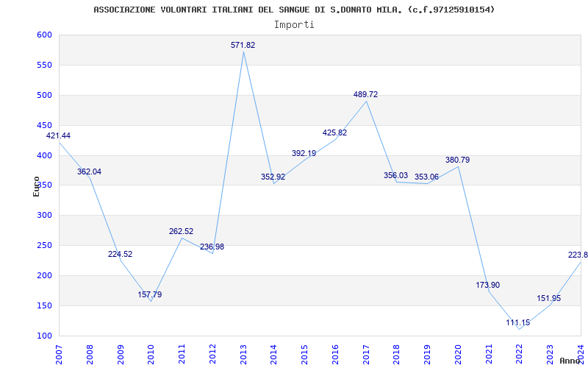This screenshot has width=588, height=368.
Task: Select the 421.44 value label at 2007
Action: pos(58,135)
